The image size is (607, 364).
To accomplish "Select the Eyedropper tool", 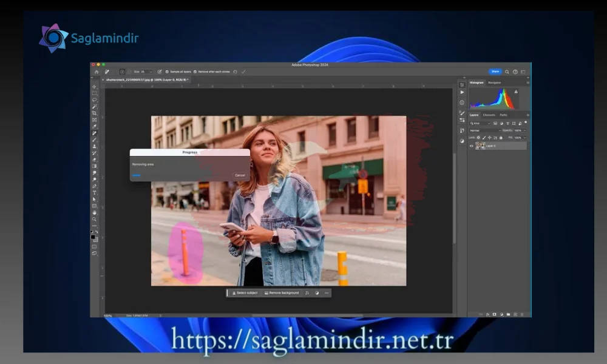I will 95,127.
